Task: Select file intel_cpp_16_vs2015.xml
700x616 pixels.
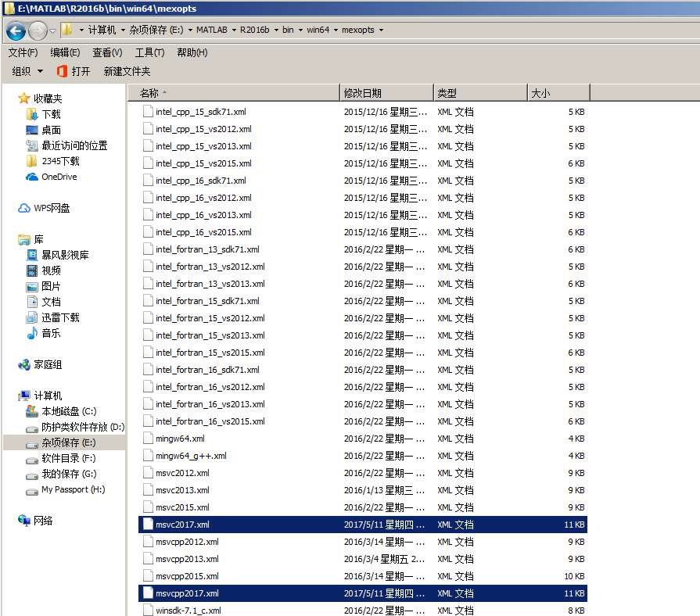Action: click(x=362, y=232)
